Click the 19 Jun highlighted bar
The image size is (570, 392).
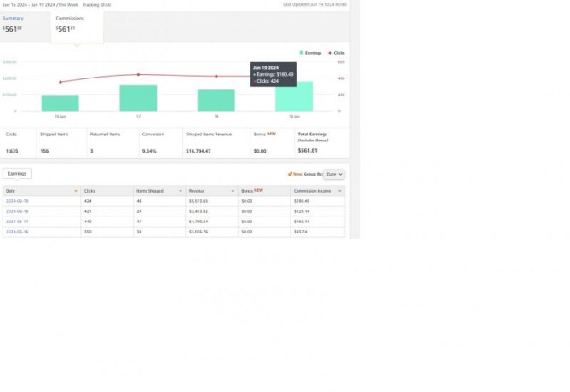(x=293, y=97)
